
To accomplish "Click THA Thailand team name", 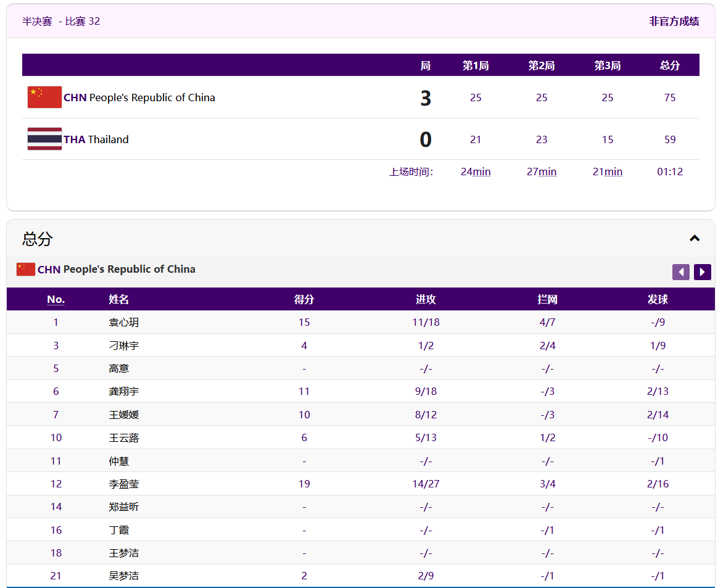I will (x=96, y=139).
